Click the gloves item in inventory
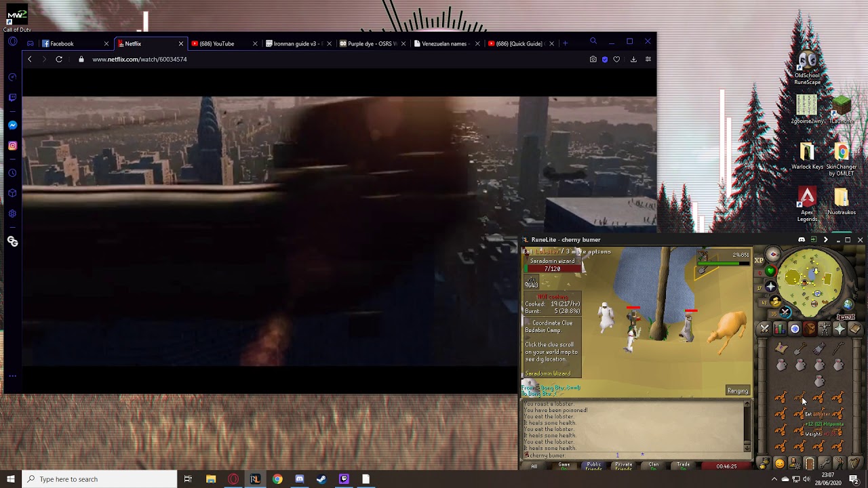Viewport: 868px width, 488px height. 819,348
